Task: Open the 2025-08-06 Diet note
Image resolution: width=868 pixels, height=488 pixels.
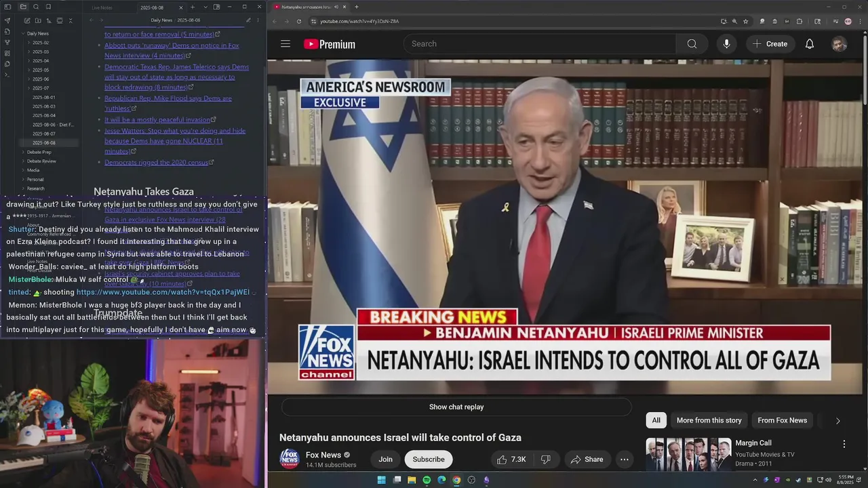Action: (x=53, y=125)
